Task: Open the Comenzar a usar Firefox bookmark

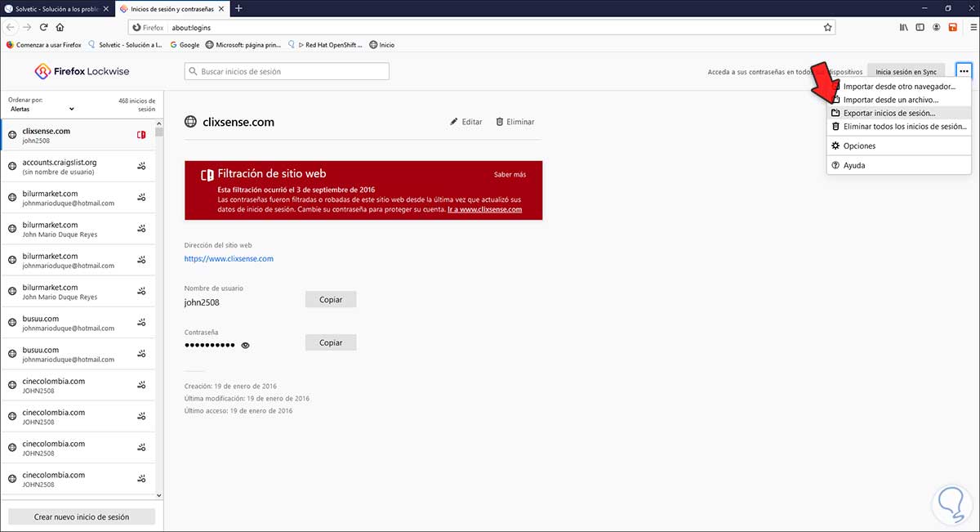Action: pos(44,45)
